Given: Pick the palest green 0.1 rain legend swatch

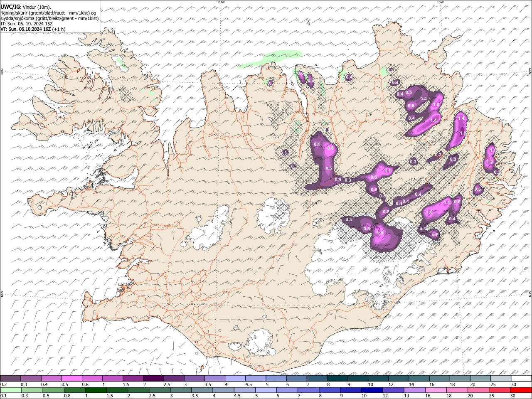Looking at the screenshot, I should pyautogui.click(x=10, y=390).
